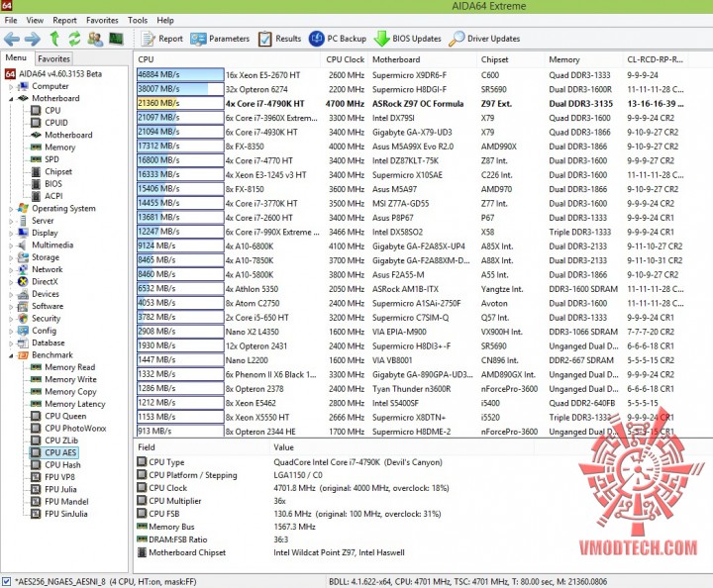This screenshot has height=588, width=713.
Task: Select the highlighted 21360 MB/s result bar
Action: click(x=180, y=104)
